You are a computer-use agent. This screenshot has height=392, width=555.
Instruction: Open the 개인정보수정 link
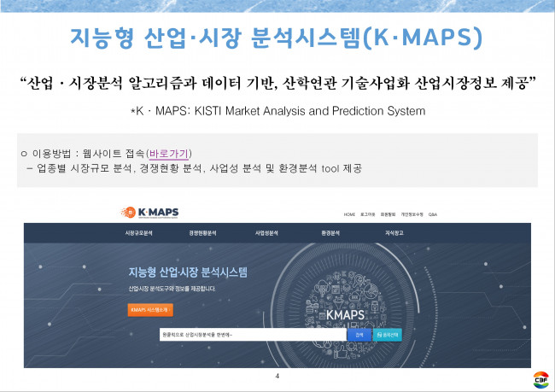point(412,214)
